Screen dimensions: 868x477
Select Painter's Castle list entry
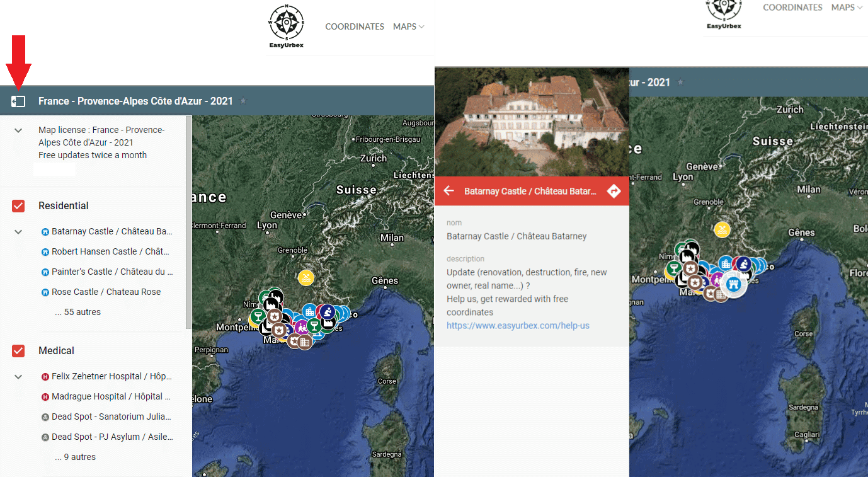point(112,272)
